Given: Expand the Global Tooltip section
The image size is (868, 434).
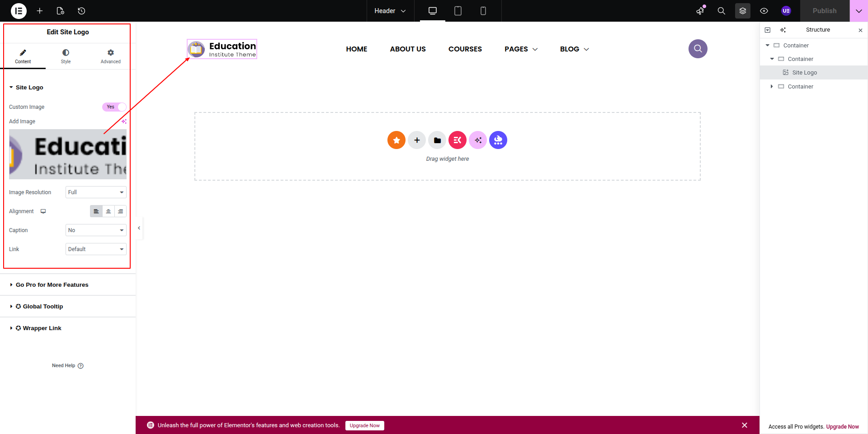Looking at the screenshot, I should [42, 307].
